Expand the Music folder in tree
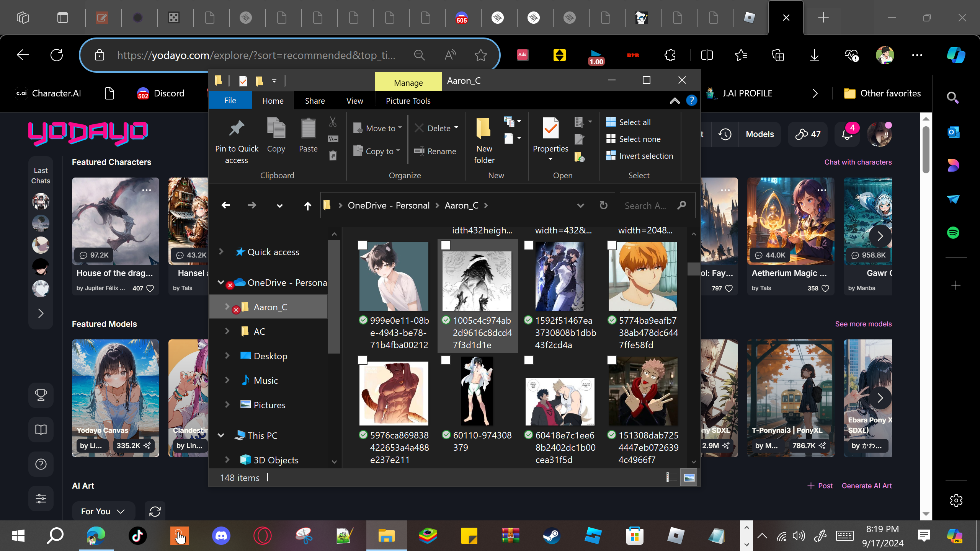Viewport: 980px width, 551px height. pyautogui.click(x=227, y=380)
